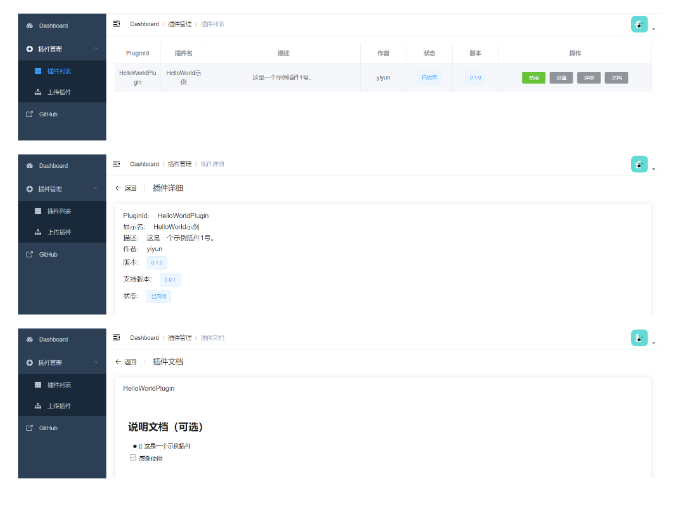Open avatar dropdown caret on plugin list page
The height and width of the screenshot is (506, 692).
pyautogui.click(x=654, y=30)
